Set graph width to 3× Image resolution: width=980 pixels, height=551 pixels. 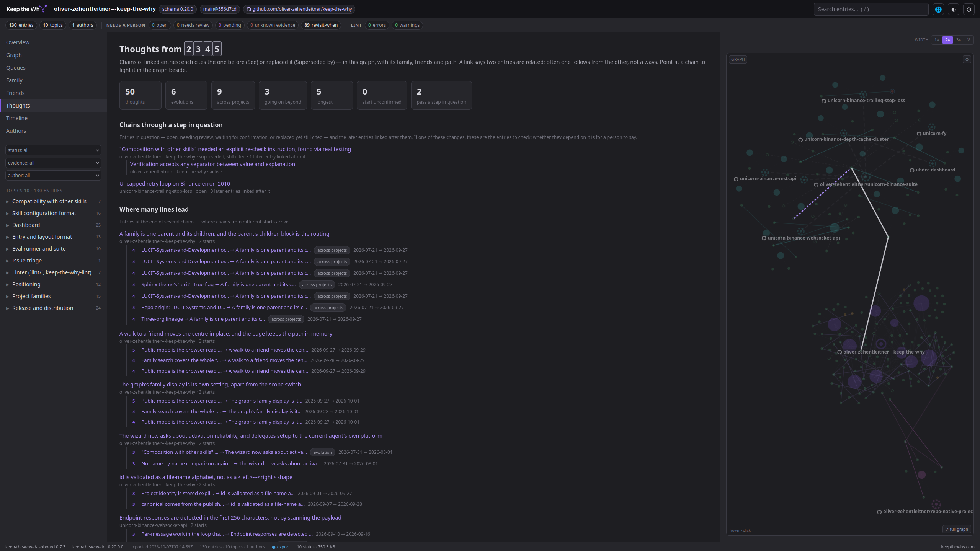click(x=959, y=40)
